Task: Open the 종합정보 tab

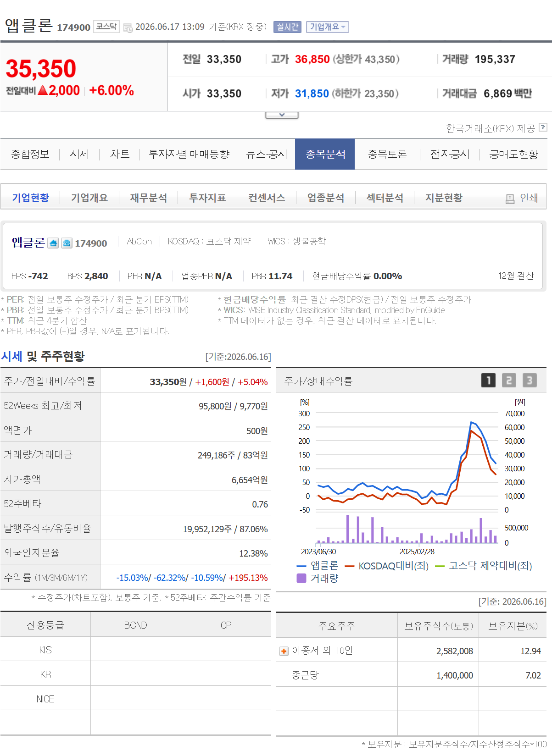Action: pyautogui.click(x=30, y=154)
